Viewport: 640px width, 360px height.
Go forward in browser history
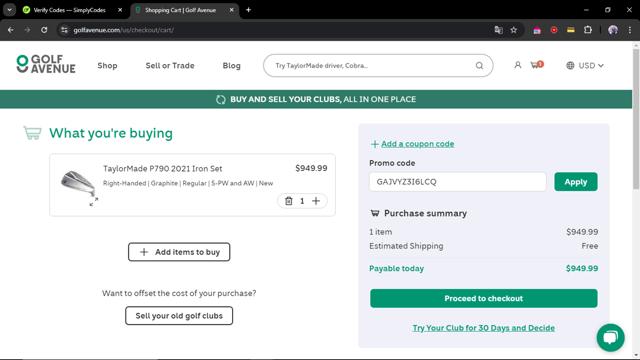pos(27,30)
